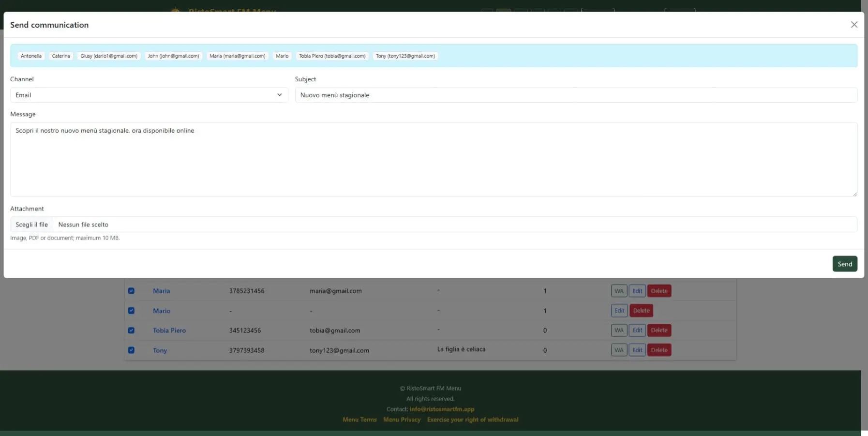The height and width of the screenshot is (436, 868).
Task: Open the Menu Terms footer link
Action: tap(359, 420)
